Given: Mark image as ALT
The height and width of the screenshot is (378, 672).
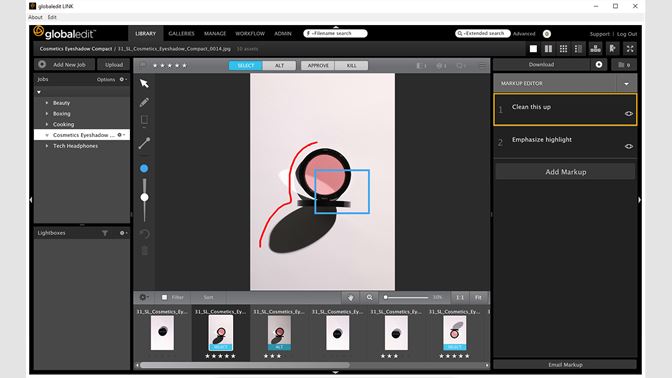Looking at the screenshot, I should click(279, 66).
